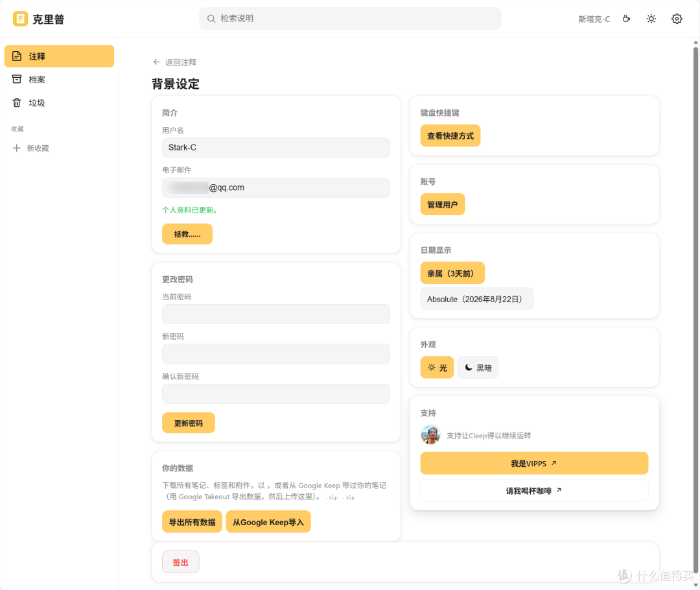Open settings via the gear icon

pyautogui.click(x=677, y=19)
